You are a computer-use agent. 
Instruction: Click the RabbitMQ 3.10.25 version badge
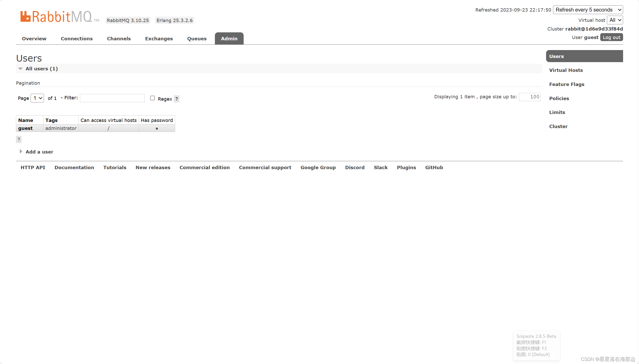tap(128, 20)
